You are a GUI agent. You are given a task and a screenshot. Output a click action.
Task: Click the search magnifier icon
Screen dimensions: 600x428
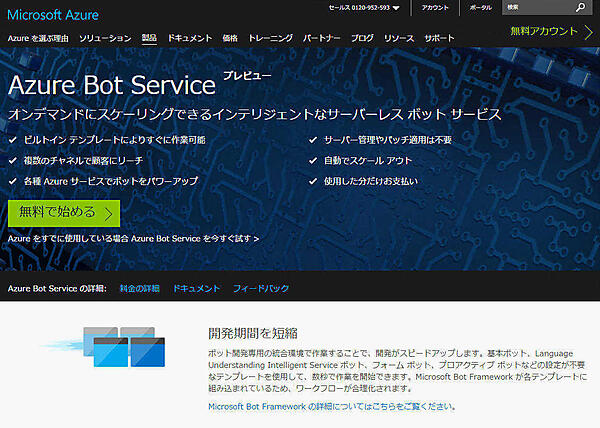(x=580, y=7)
